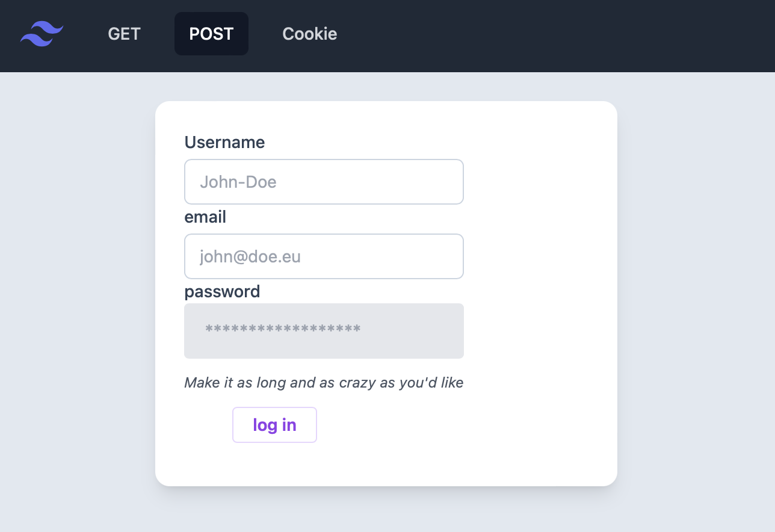Click the Username label

click(224, 142)
